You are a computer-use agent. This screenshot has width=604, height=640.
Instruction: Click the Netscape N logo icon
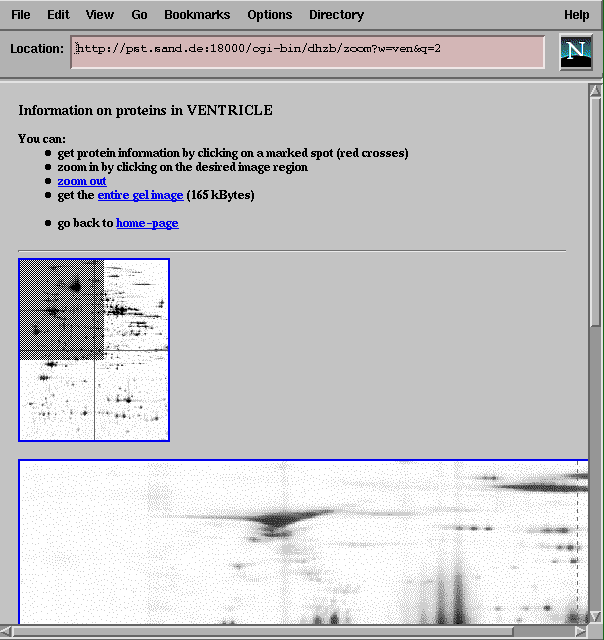[576, 52]
